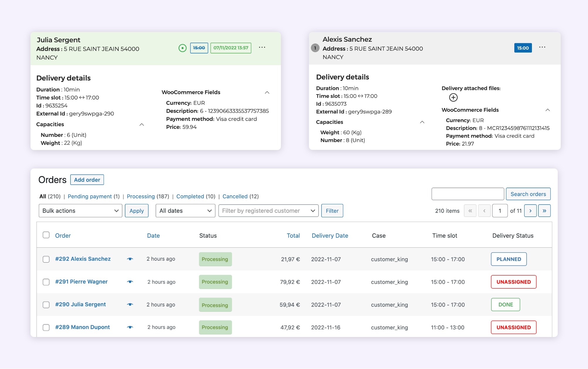This screenshot has height=369, width=588.
Task: Open order #292 Alexis Sanchez link
Action: click(83, 259)
